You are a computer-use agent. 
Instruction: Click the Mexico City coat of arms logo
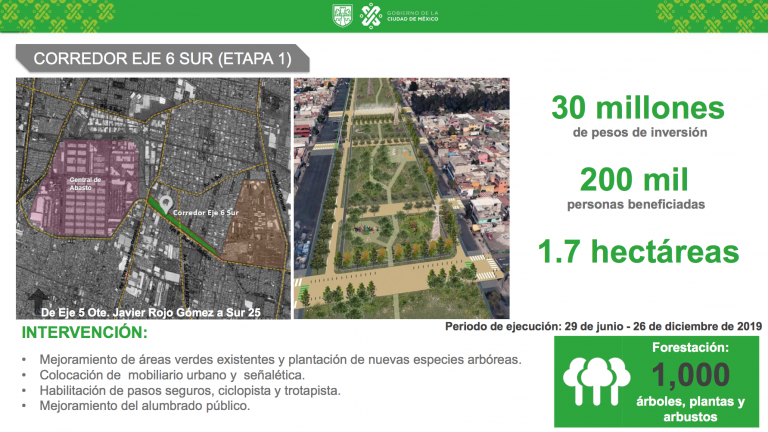pos(341,17)
